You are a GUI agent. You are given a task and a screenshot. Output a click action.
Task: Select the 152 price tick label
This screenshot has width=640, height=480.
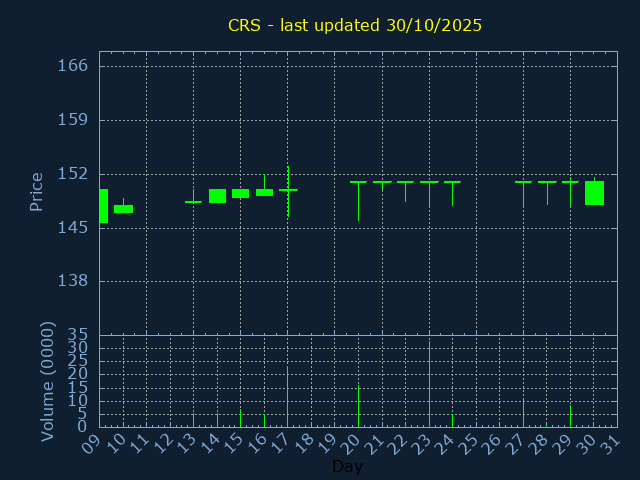72,173
